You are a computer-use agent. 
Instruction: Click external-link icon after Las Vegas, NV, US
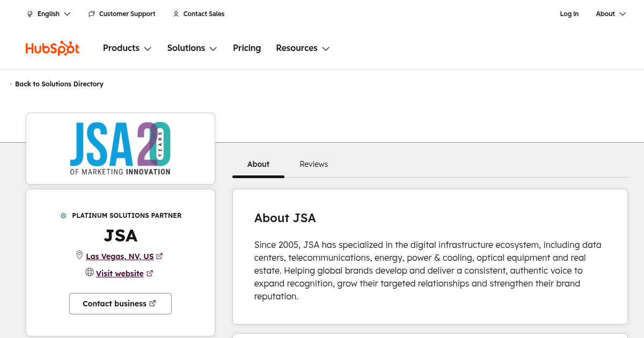click(x=160, y=256)
